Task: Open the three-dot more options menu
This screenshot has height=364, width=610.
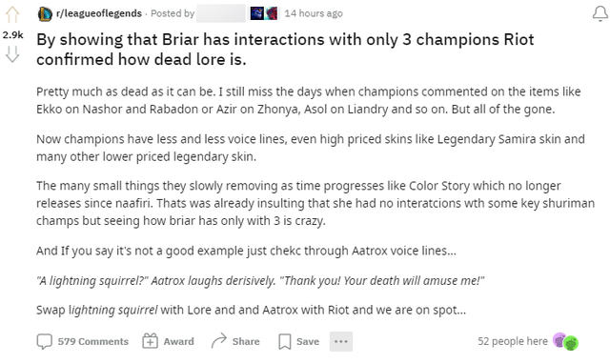Action: (x=341, y=341)
